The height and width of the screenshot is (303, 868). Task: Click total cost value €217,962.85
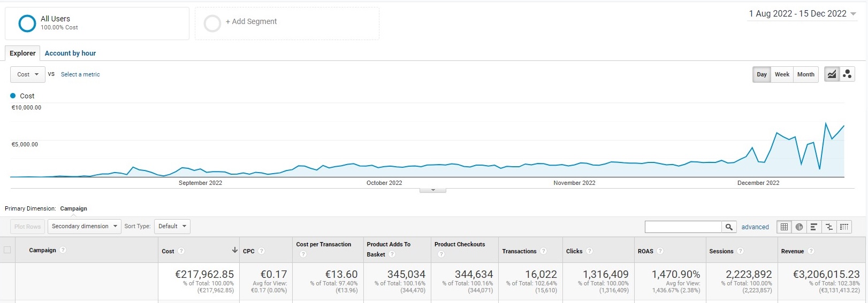(x=204, y=274)
